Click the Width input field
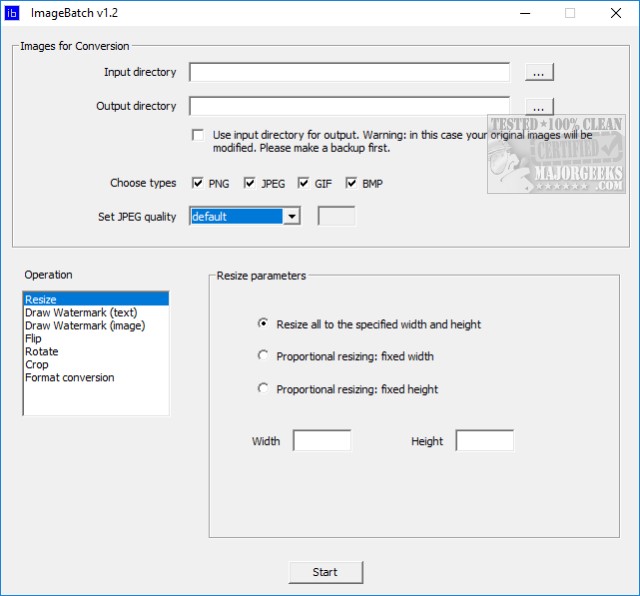 coord(322,440)
